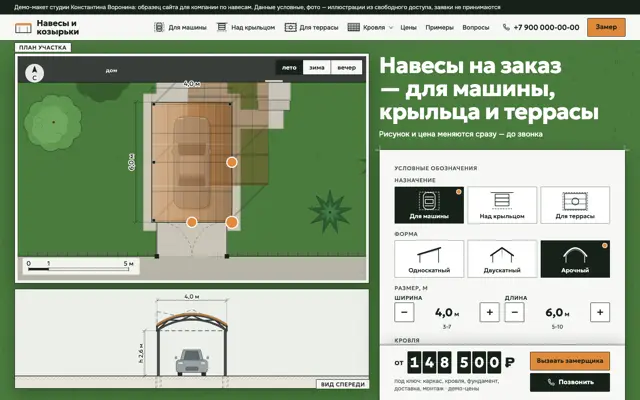Open the 'Над крыльцом' navigation item

tap(246, 27)
